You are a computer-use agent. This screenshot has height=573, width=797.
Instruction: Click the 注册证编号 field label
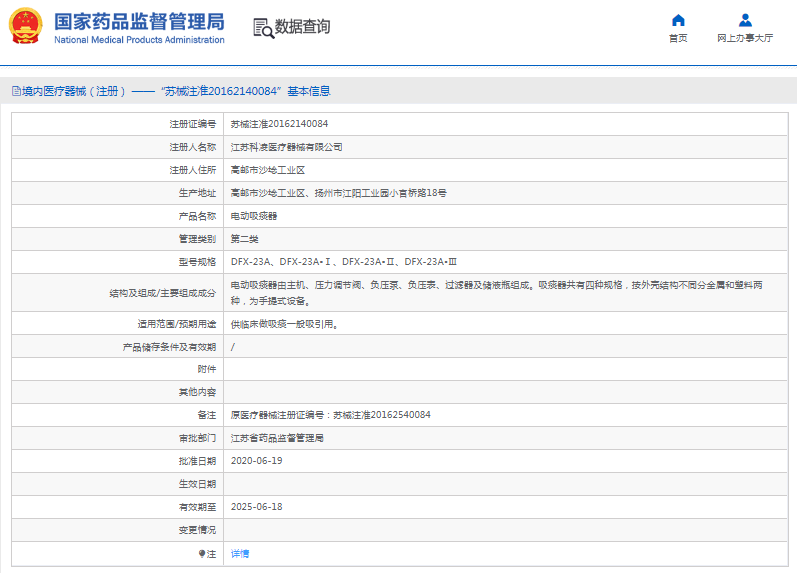point(193,124)
